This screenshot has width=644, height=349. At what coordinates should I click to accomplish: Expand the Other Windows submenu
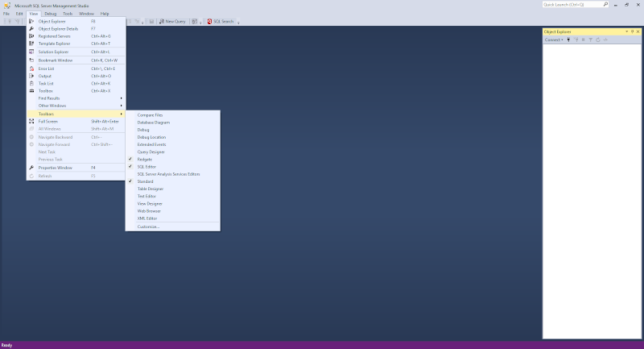(76, 106)
